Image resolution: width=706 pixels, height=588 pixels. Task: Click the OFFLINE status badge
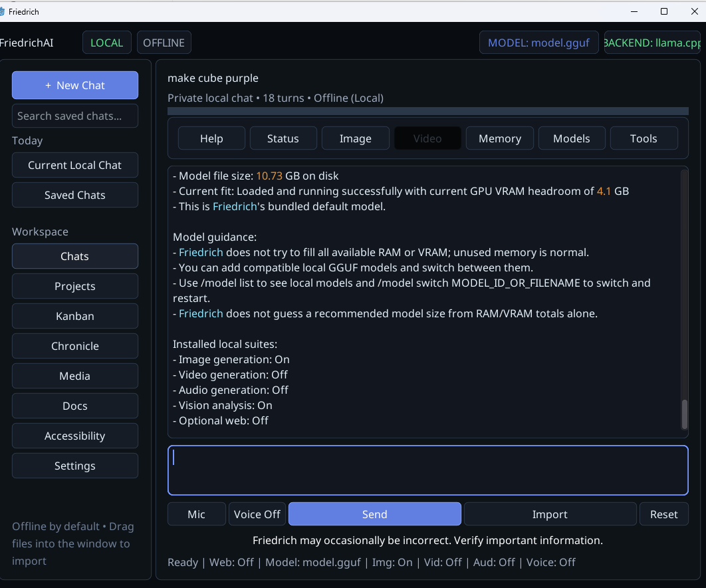coord(164,43)
